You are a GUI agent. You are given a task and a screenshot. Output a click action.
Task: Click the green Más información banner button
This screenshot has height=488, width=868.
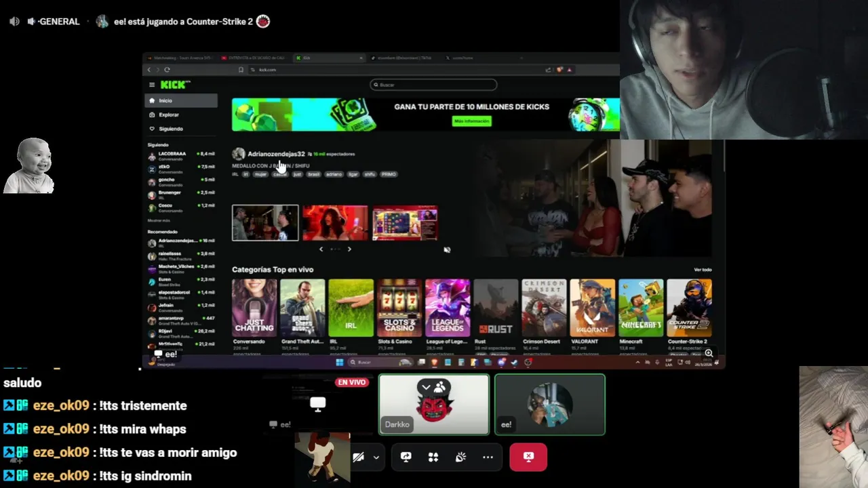(x=472, y=121)
